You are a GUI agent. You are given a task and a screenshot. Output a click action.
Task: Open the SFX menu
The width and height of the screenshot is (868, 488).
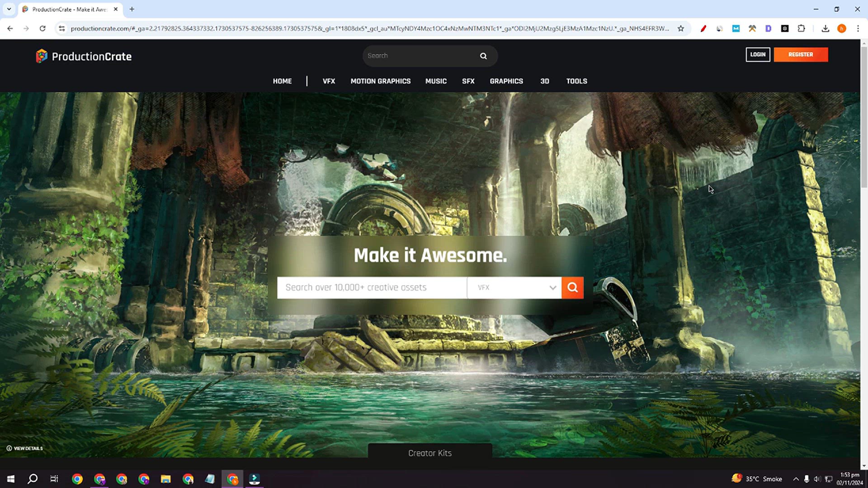click(468, 81)
